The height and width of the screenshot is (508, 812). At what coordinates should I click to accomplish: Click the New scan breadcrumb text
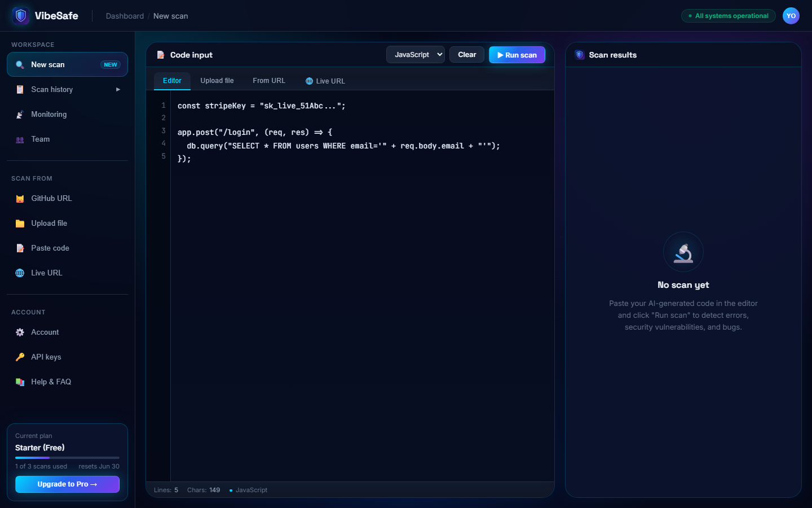click(x=171, y=16)
